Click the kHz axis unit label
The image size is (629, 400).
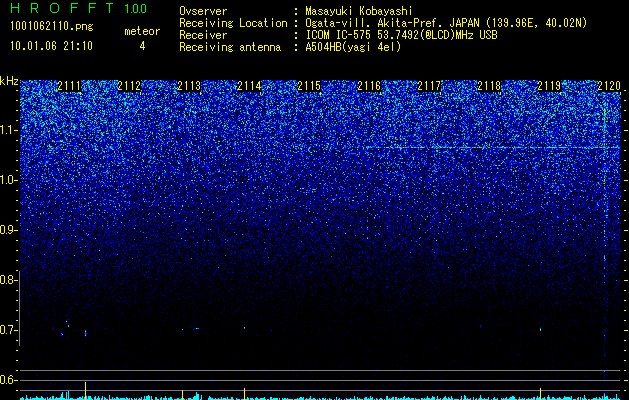(9, 81)
